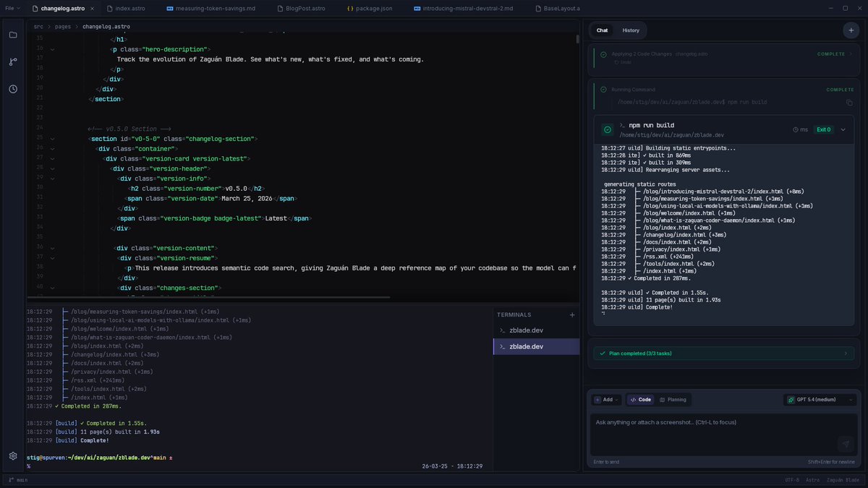
Task: Open the File menu dropdown
Action: point(12,8)
